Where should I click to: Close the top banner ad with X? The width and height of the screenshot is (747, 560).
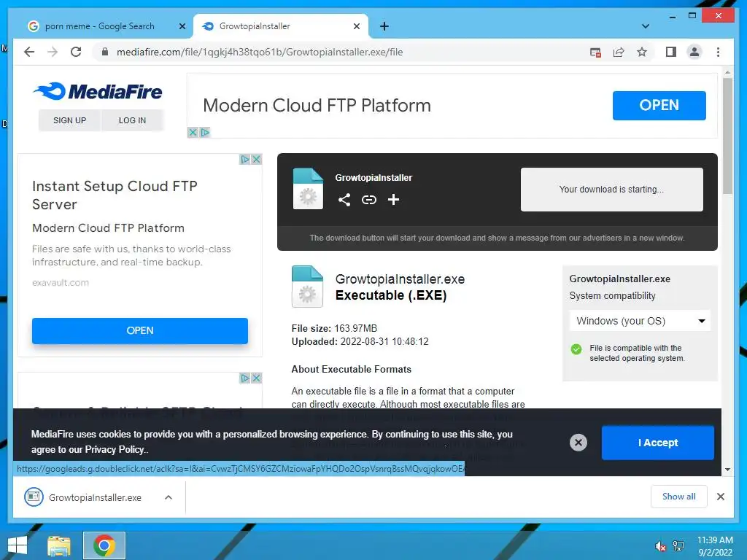(193, 133)
